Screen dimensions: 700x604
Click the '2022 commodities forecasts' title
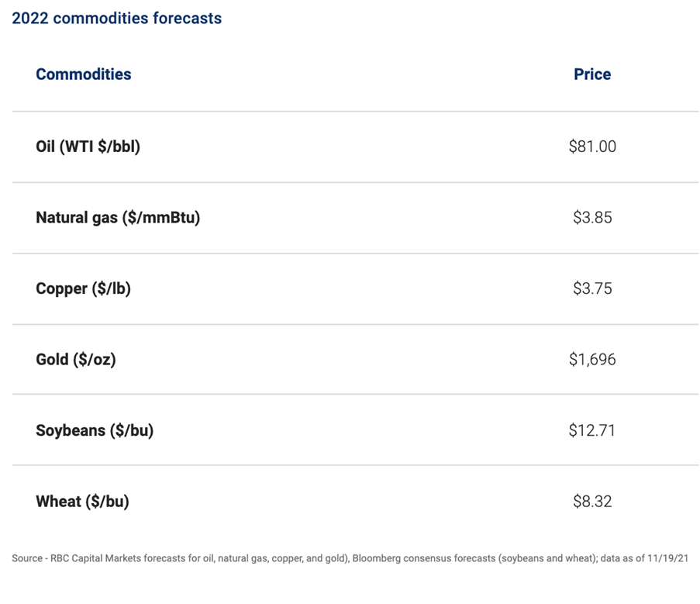click(116, 19)
